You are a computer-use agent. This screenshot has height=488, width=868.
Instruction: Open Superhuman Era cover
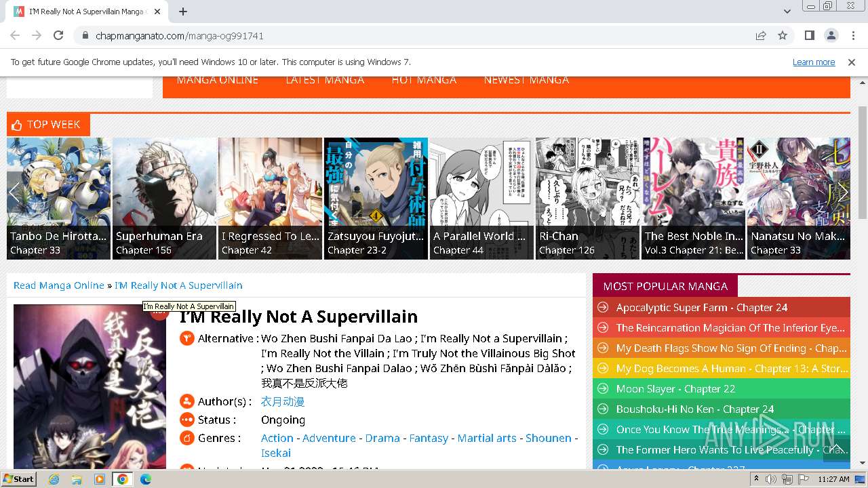(165, 198)
